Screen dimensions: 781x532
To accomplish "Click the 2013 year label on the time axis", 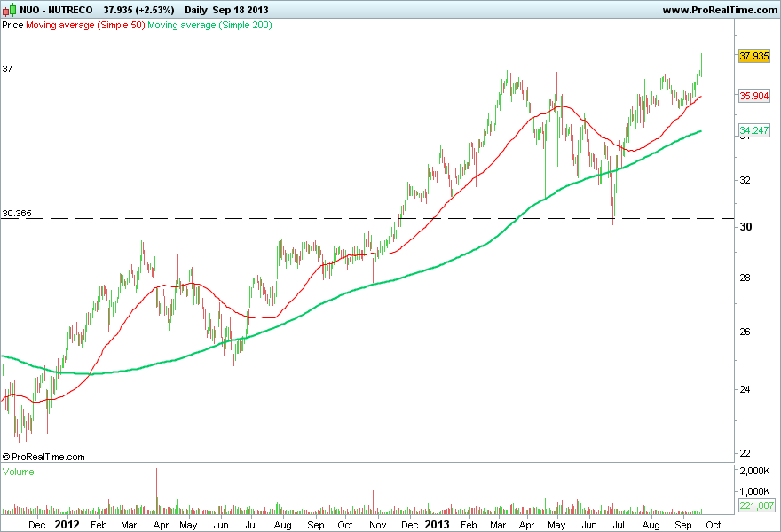I will [437, 525].
